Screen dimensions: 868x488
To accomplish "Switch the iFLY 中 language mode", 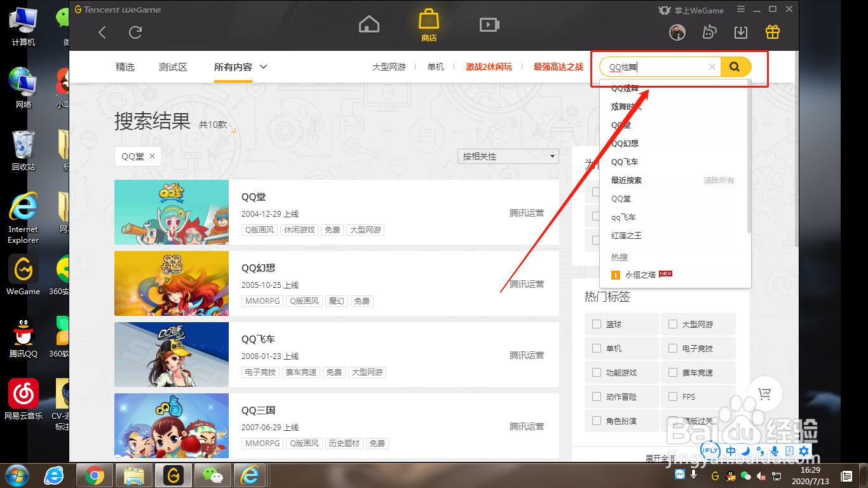I will [x=731, y=451].
